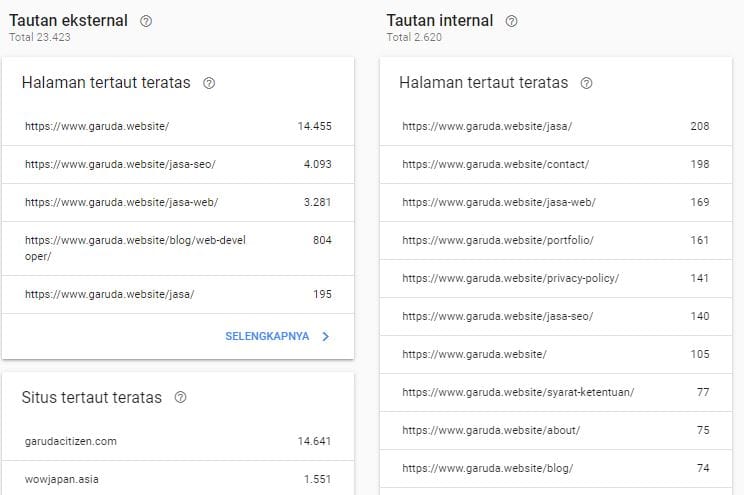This screenshot has width=744, height=495.
Task: Open help icon beside Tautan eksternal
Action: click(146, 21)
